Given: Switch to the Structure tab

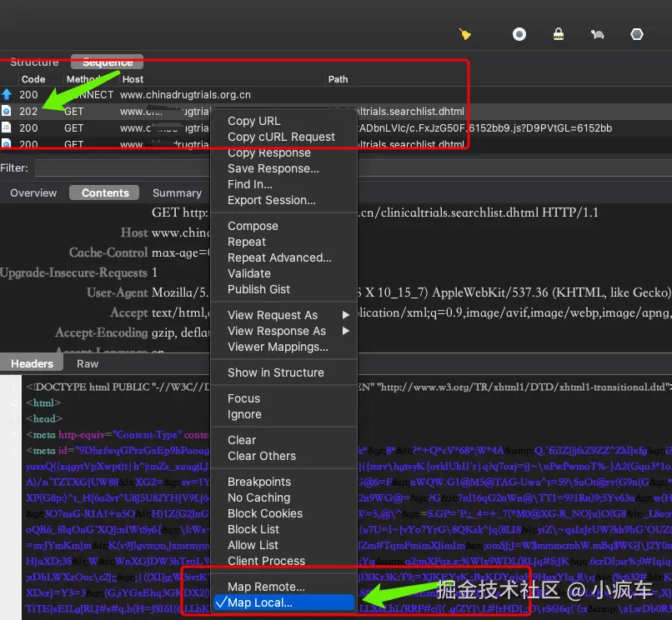Looking at the screenshot, I should click(x=34, y=62).
